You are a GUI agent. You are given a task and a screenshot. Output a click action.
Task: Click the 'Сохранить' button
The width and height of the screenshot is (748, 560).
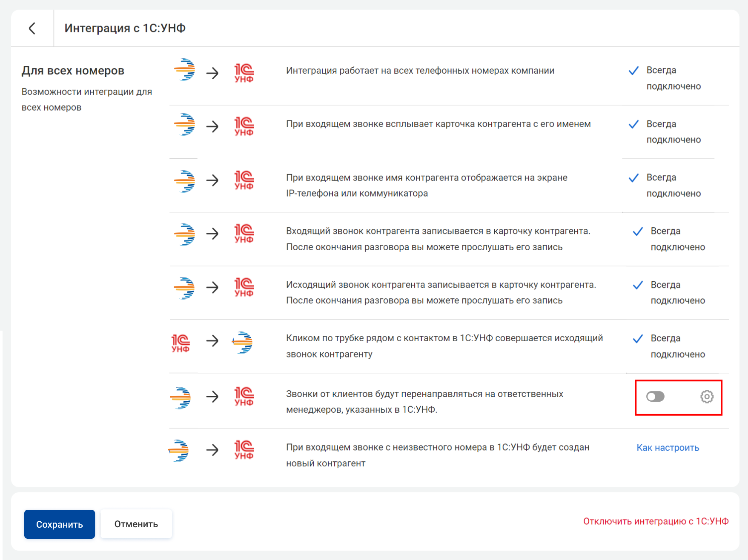point(60,524)
